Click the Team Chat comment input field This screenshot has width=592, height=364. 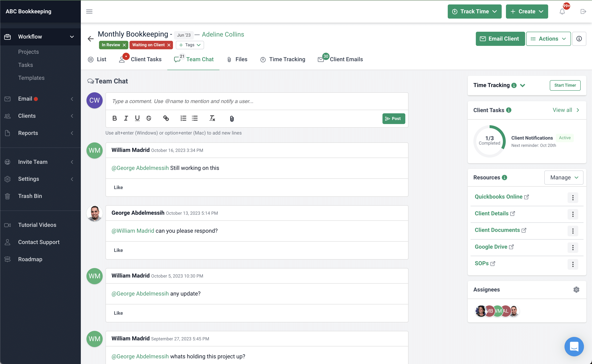(257, 101)
